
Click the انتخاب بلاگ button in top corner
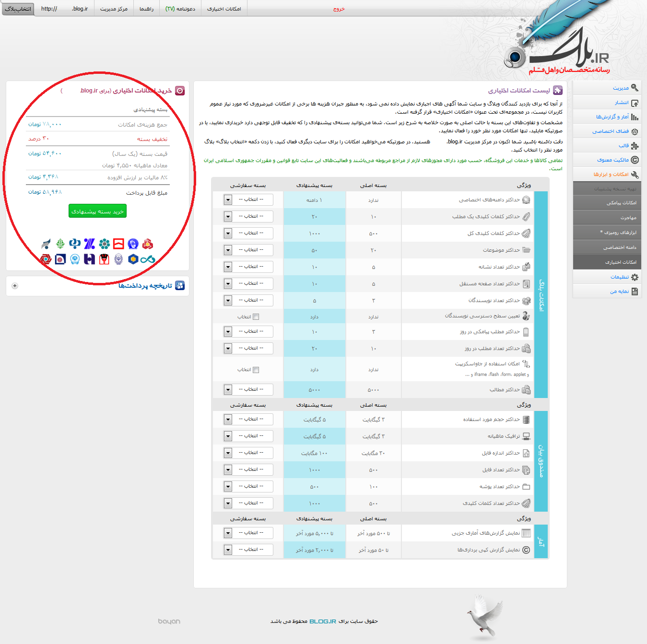click(18, 9)
